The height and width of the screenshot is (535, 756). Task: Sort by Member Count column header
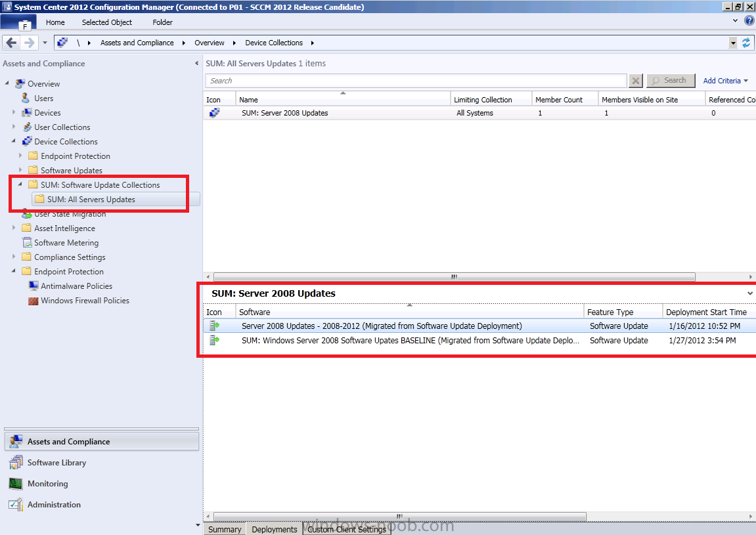point(565,100)
